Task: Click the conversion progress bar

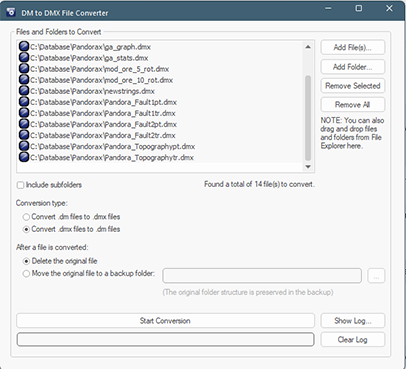Action: tap(165, 339)
